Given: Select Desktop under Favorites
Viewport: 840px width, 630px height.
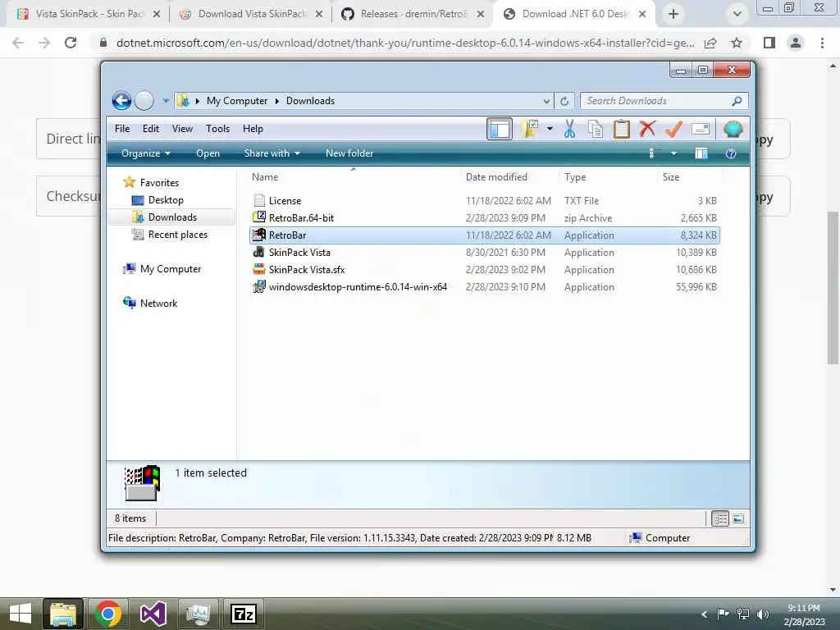Looking at the screenshot, I should pos(166,200).
